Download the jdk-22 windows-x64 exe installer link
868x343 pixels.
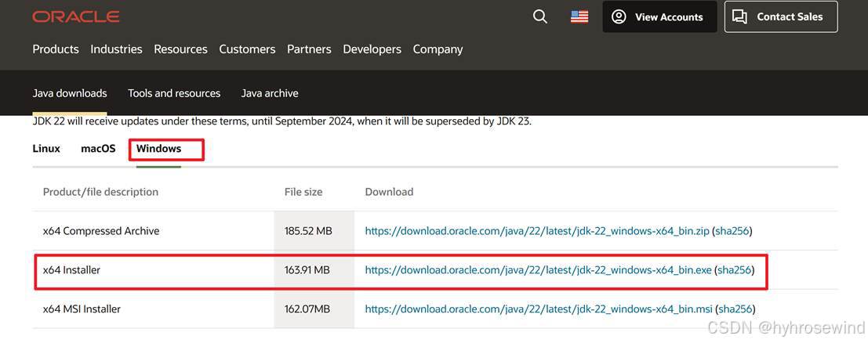click(x=538, y=270)
